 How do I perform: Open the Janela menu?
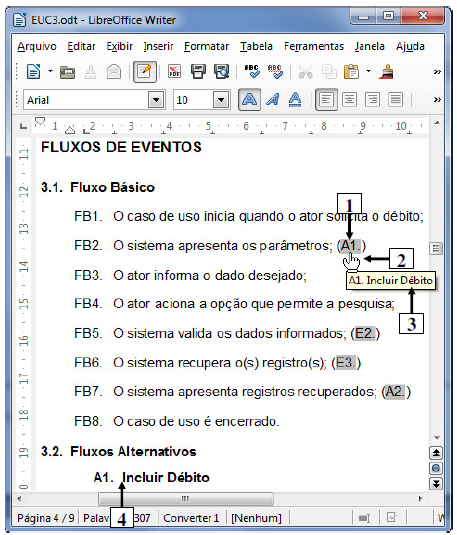[x=370, y=46]
